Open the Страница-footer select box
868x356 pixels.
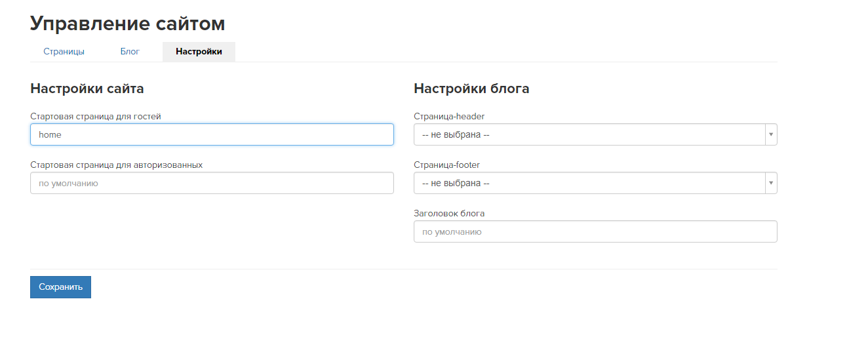(589, 183)
